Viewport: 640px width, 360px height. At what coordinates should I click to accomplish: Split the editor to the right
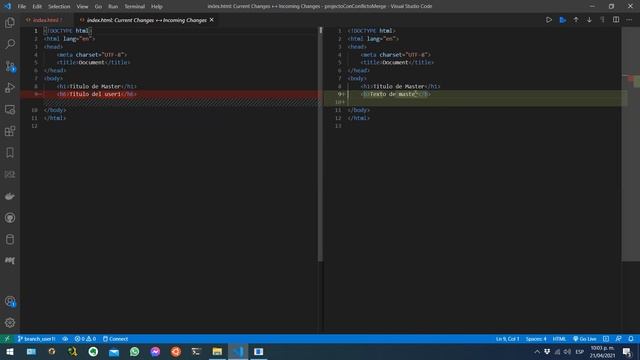[616, 20]
